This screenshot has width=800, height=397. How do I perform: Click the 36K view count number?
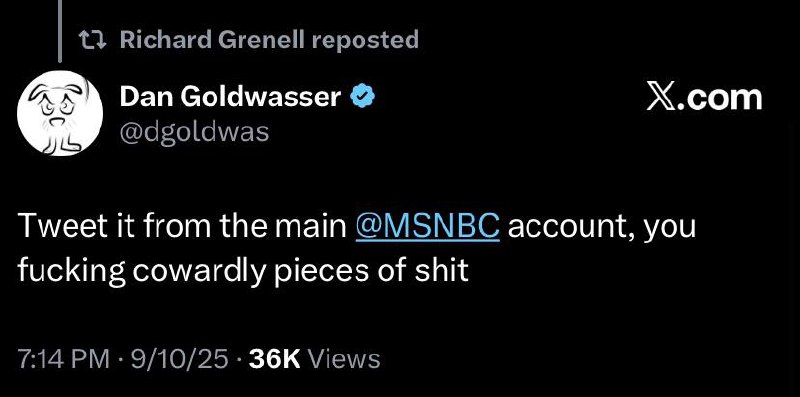tap(274, 359)
